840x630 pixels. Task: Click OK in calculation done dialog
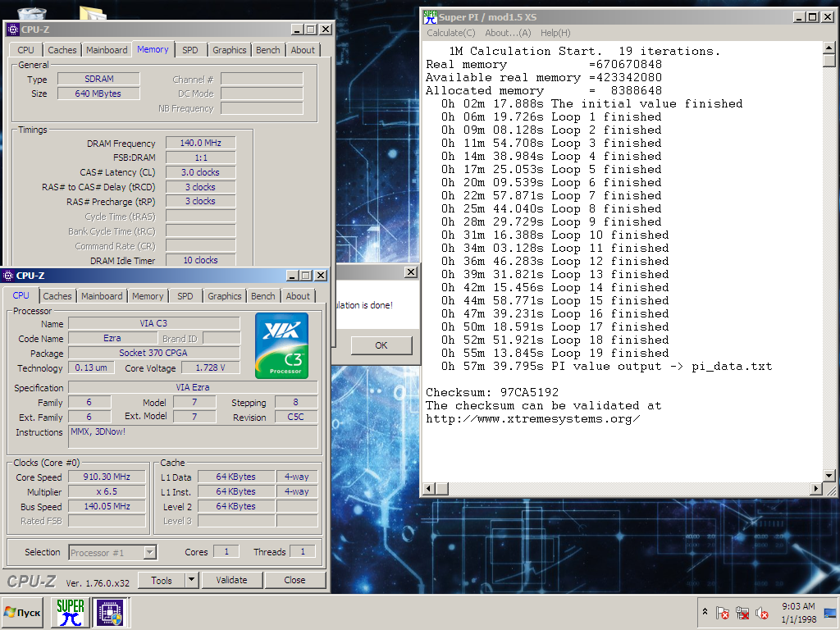381,345
